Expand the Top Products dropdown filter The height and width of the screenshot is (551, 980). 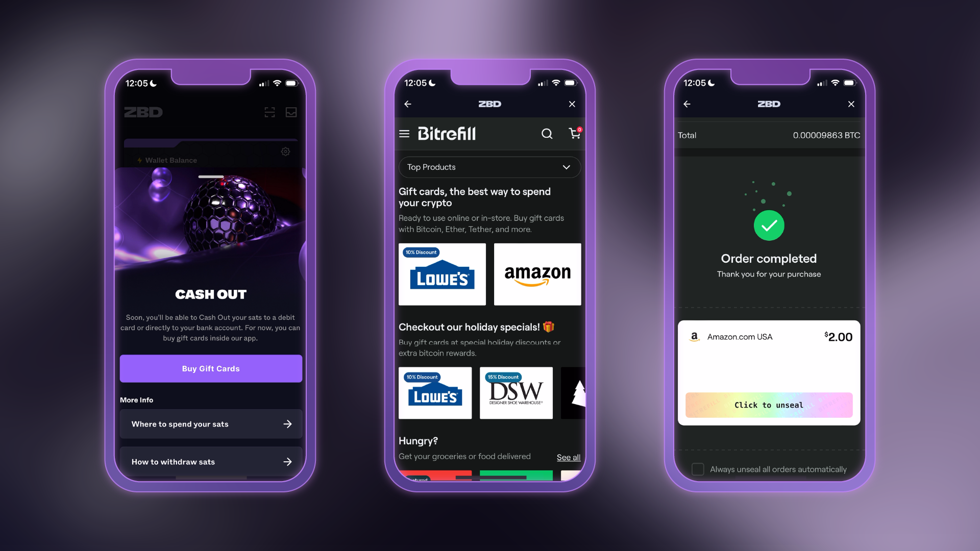[x=489, y=167]
